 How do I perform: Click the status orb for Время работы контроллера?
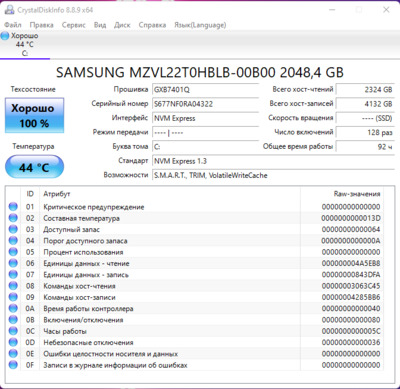coord(13,309)
